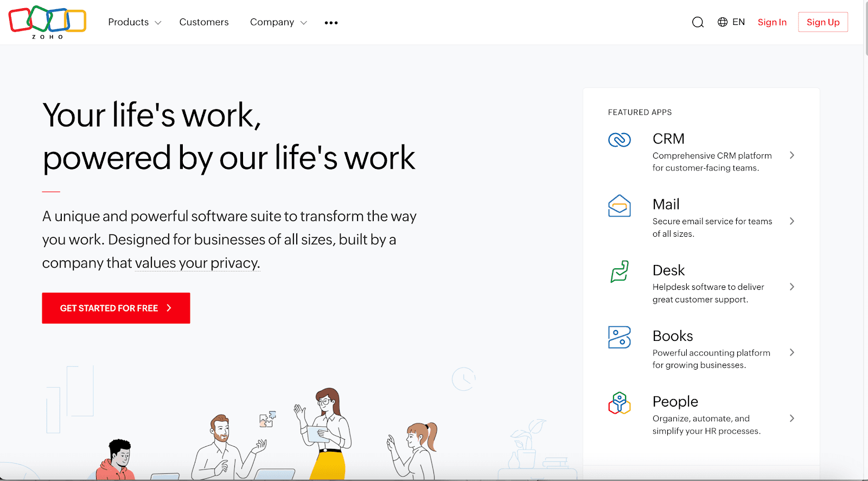868x481 pixels.
Task: Click the People app icon
Action: coord(620,403)
